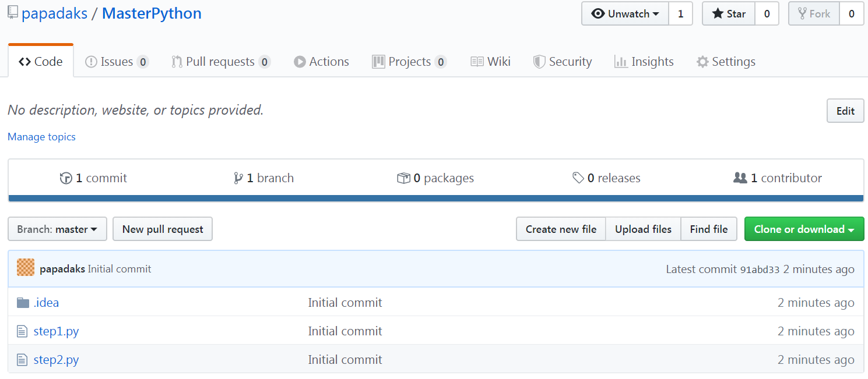
Task: Click the step1.py file icon
Action: [x=22, y=331]
